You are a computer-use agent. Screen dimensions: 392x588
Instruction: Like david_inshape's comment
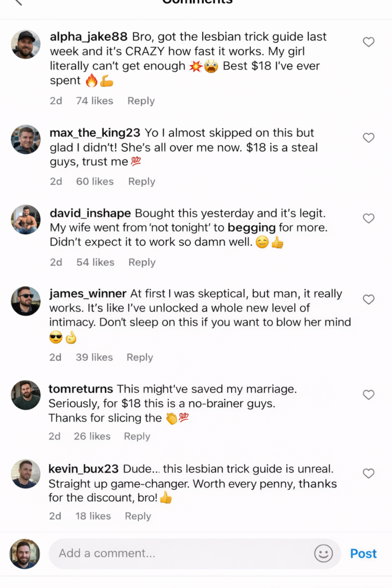pyautogui.click(x=369, y=218)
